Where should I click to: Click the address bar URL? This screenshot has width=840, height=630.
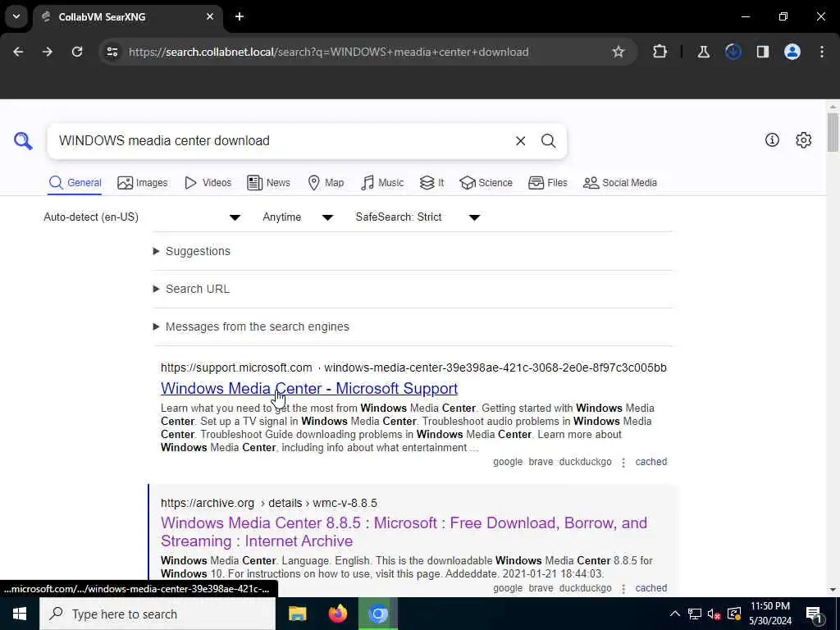point(328,52)
